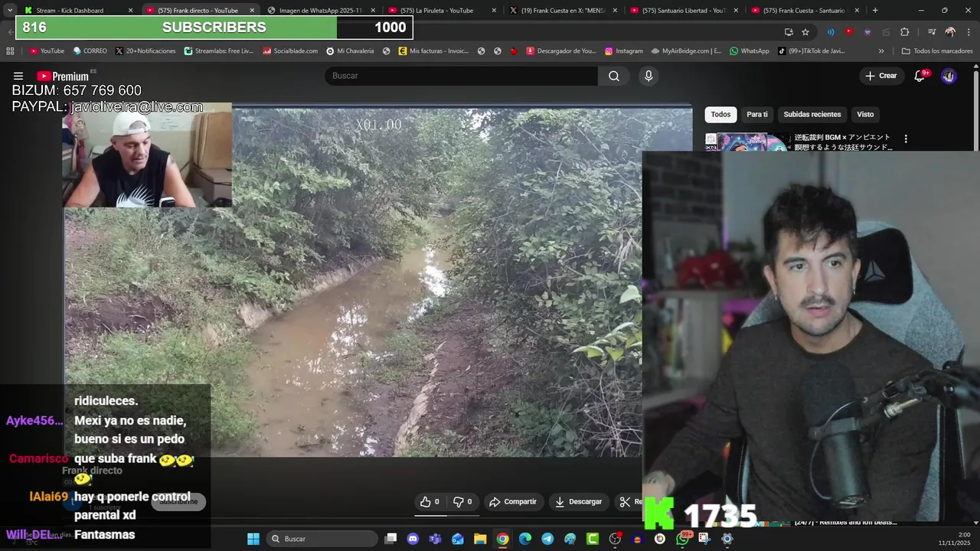Open the Mis facturas bookmark
The image size is (980, 551).
433,51
